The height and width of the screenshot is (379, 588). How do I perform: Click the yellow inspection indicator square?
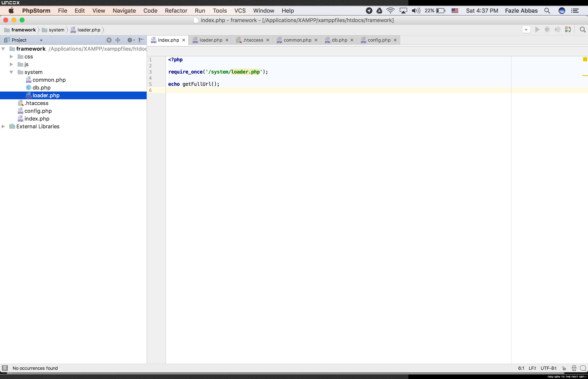pyautogui.click(x=585, y=59)
